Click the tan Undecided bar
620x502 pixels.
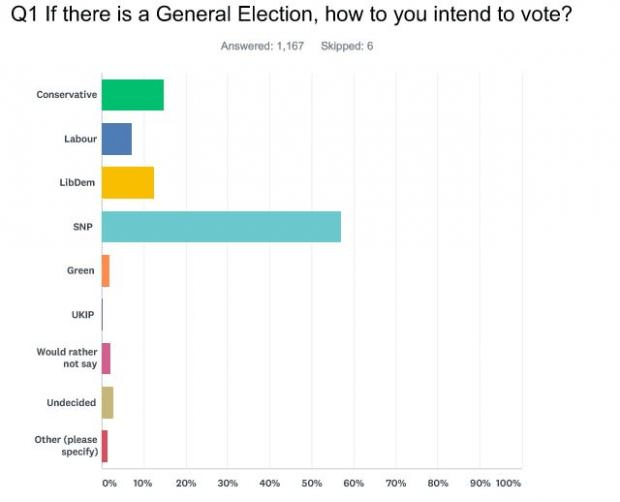[x=108, y=402]
